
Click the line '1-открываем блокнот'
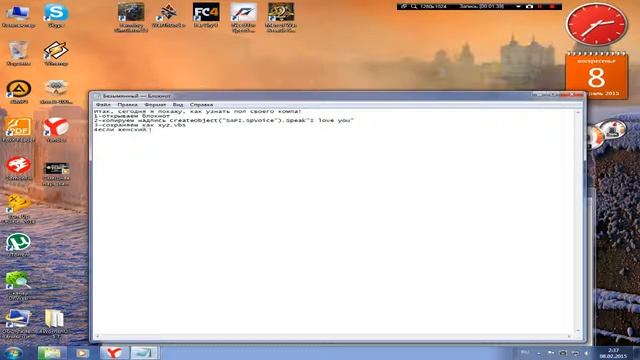[132, 116]
